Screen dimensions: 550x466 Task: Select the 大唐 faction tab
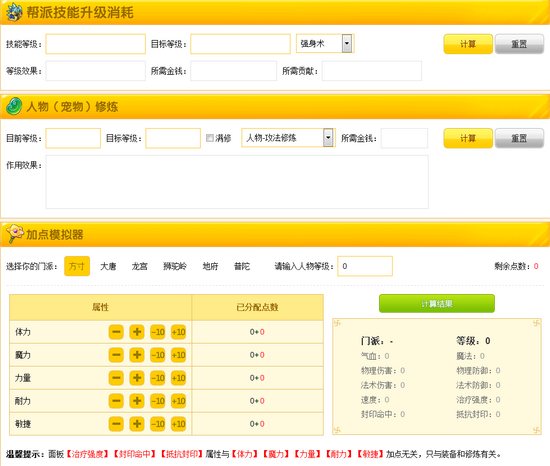(108, 266)
